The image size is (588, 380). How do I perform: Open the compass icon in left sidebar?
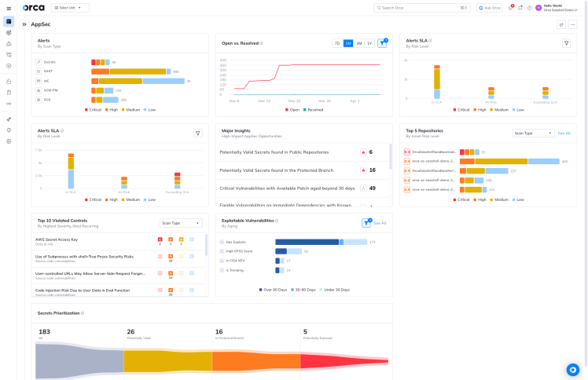9,66
